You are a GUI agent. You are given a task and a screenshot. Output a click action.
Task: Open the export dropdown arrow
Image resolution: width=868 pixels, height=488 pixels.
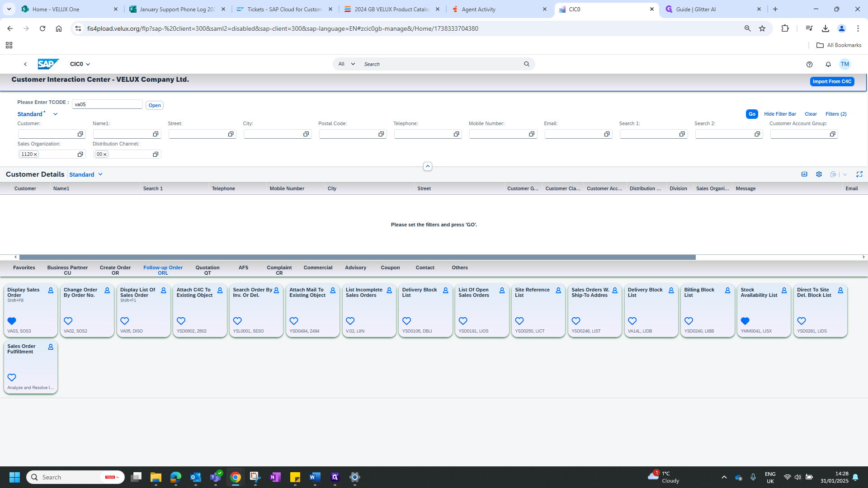pos(844,174)
